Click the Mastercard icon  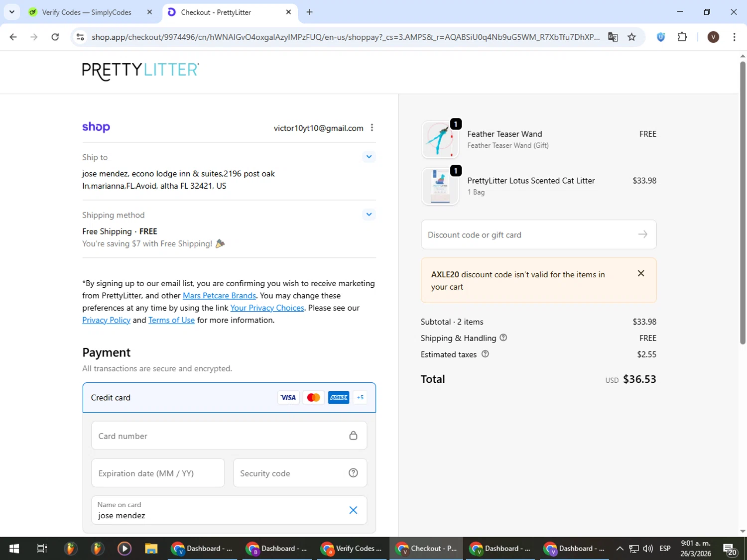click(313, 398)
